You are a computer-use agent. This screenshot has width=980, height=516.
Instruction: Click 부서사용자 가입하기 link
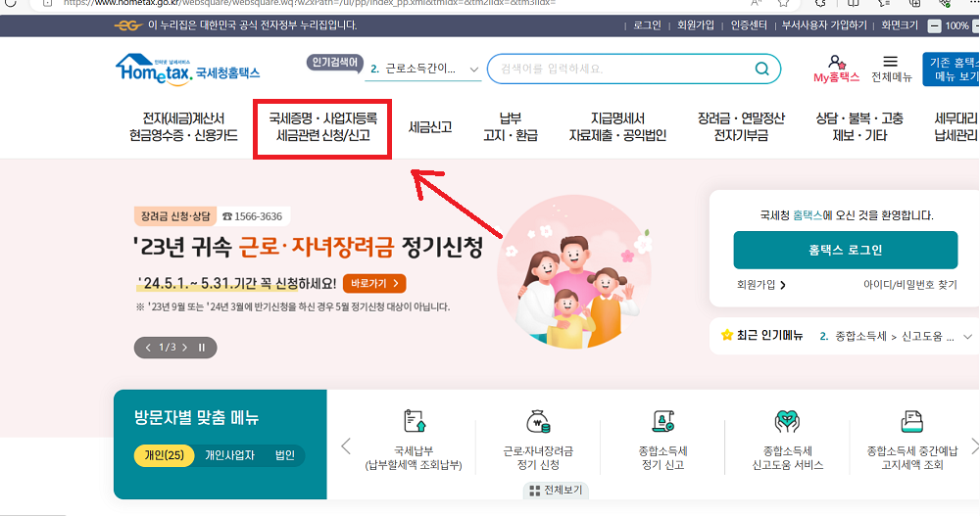pyautogui.click(x=824, y=25)
